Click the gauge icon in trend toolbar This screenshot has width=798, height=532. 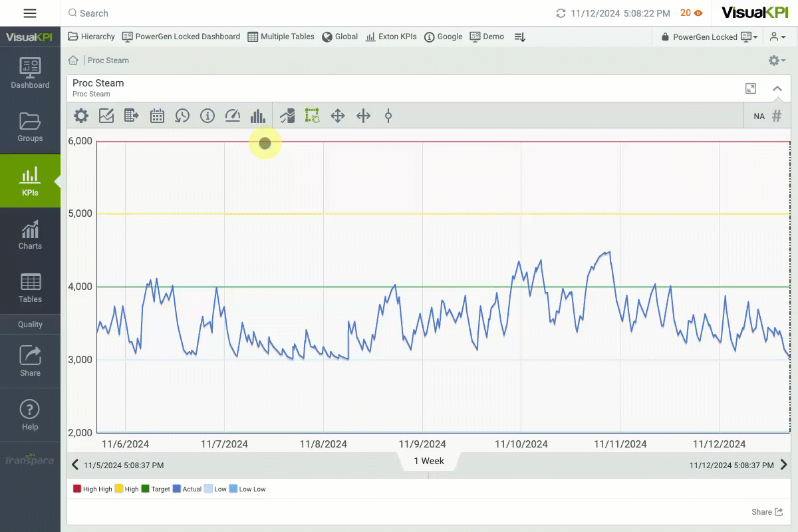pos(232,116)
